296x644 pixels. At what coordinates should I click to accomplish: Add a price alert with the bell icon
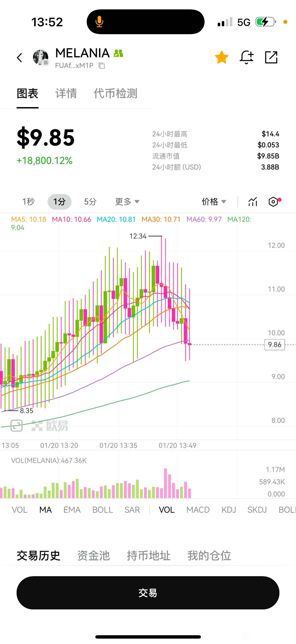point(247,57)
